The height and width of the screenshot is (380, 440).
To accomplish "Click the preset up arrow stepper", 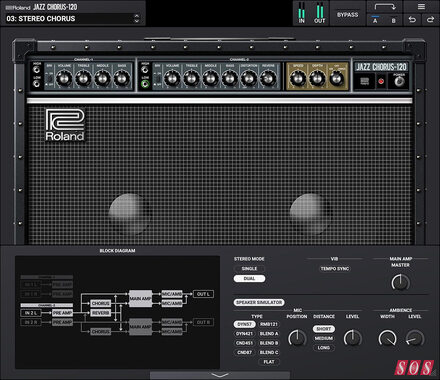I will 136,16.
